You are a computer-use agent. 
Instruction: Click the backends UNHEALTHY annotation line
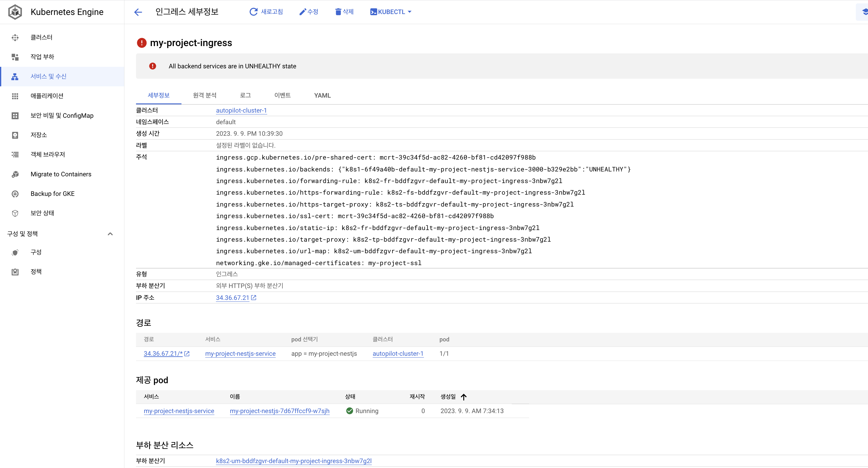click(x=423, y=169)
